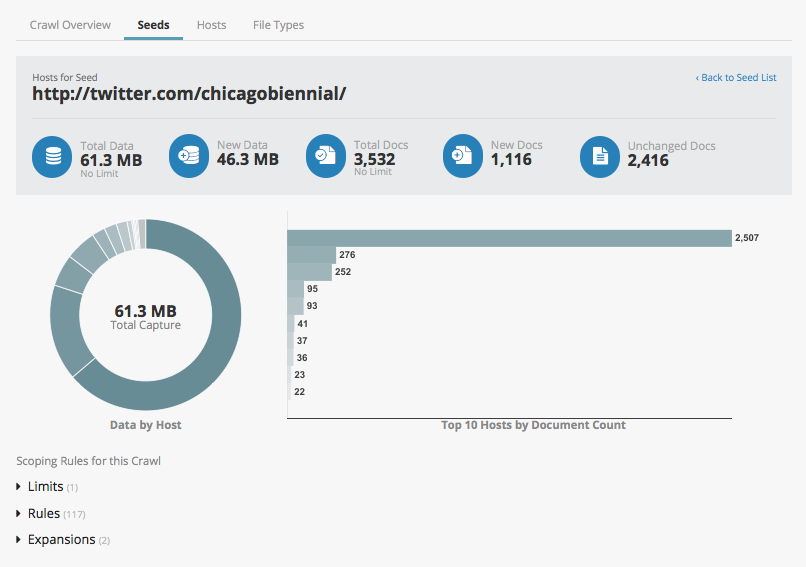
Task: Click the Total Docs icon
Action: tap(326, 157)
